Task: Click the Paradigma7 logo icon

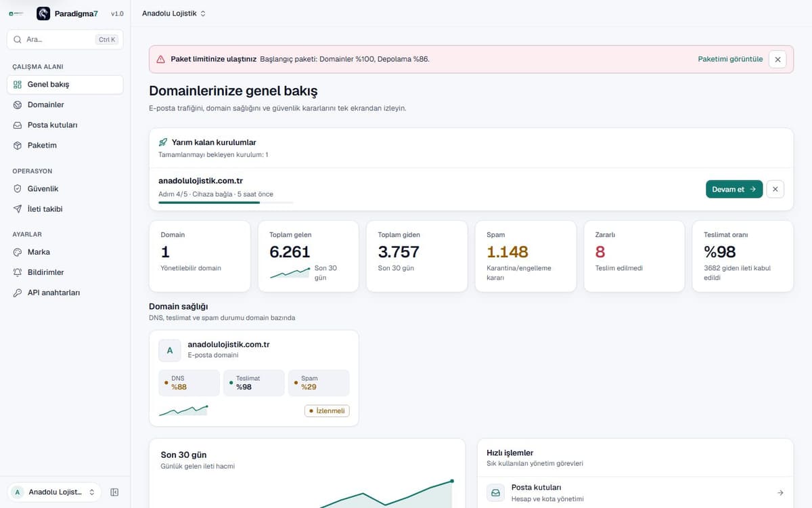Action: (43, 14)
